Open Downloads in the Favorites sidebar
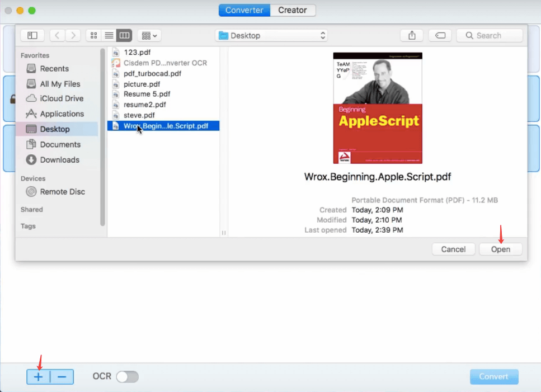This screenshot has height=392, width=541. point(59,159)
